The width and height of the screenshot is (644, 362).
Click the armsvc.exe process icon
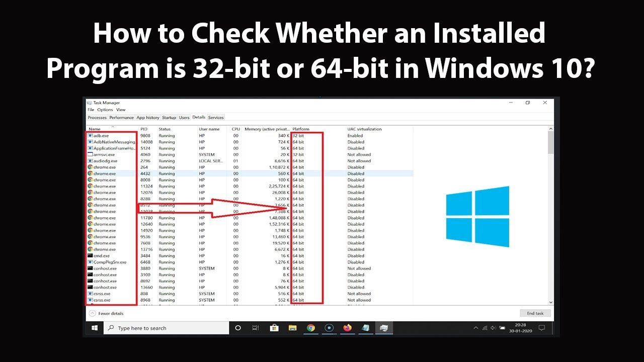pyautogui.click(x=90, y=155)
